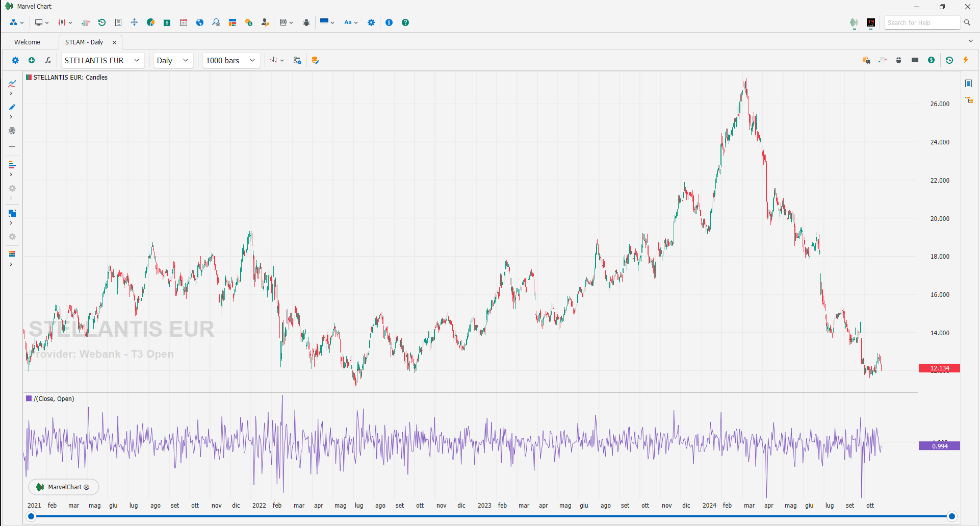Click the green dollar book icon
Screen dimensions: 980x526
point(167,22)
